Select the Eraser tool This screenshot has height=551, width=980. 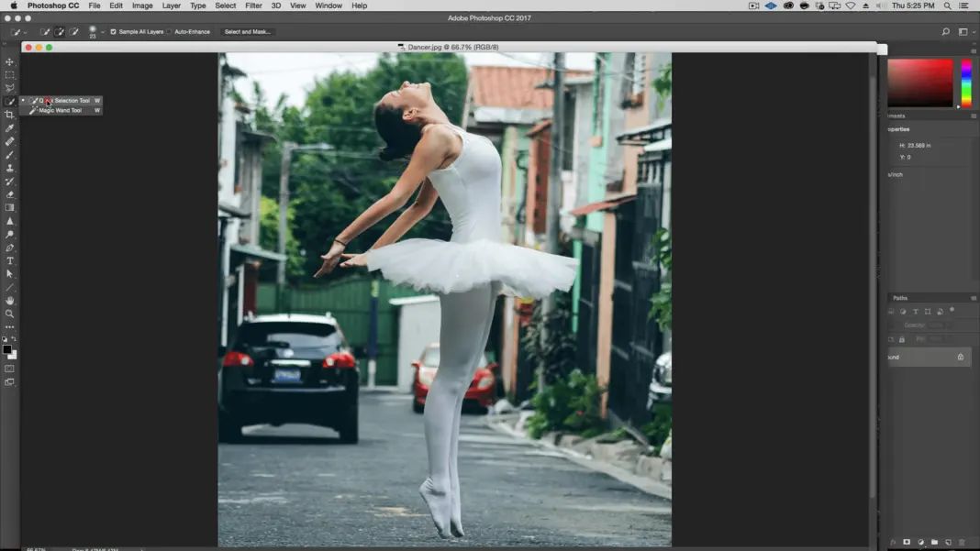point(9,194)
